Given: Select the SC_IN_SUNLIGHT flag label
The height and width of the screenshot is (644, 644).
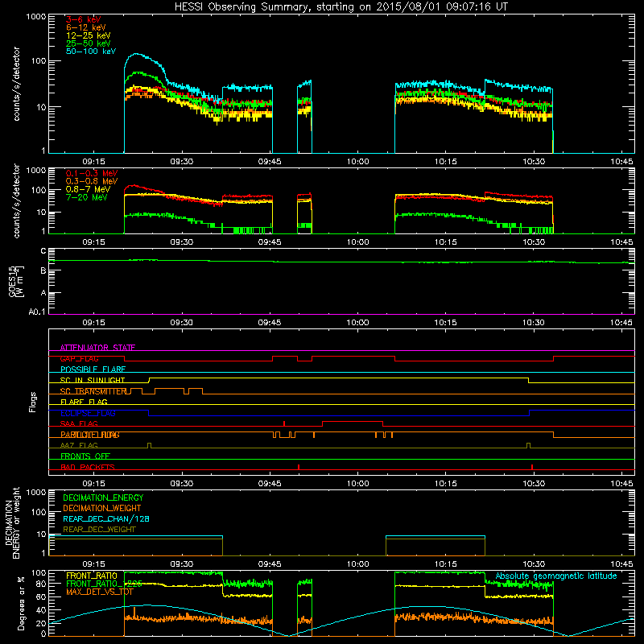Looking at the screenshot, I should pyautogui.click(x=93, y=380).
